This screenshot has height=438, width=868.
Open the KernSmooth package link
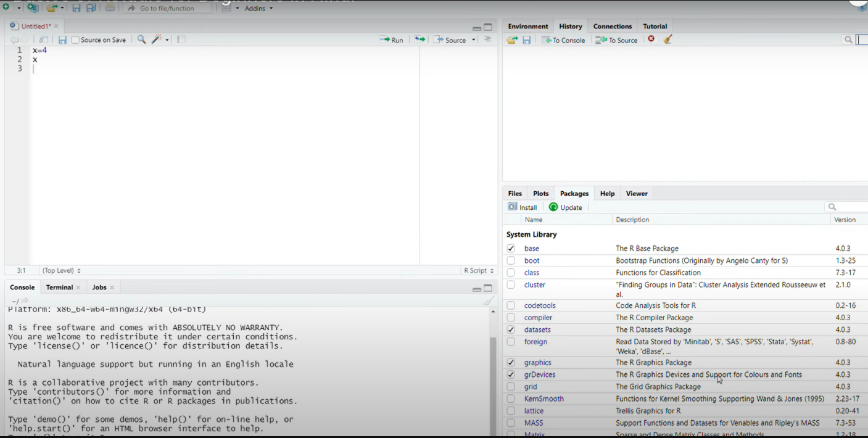pos(544,399)
